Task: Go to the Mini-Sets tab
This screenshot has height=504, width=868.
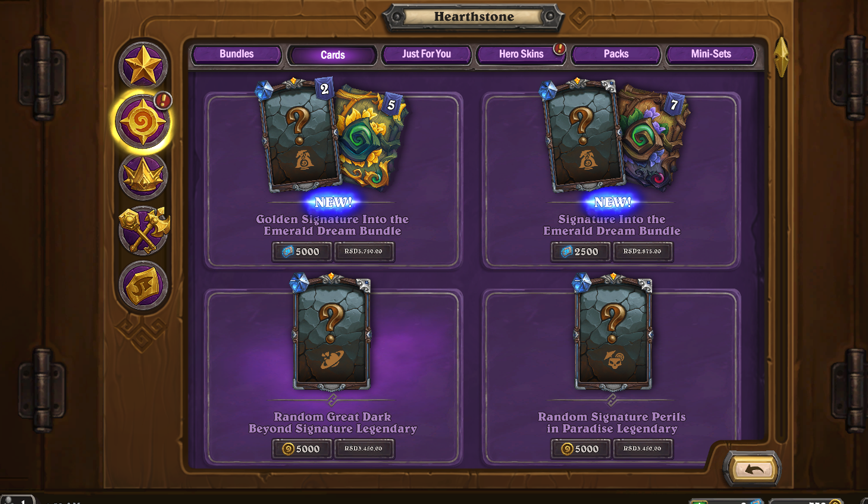Action: coord(711,54)
